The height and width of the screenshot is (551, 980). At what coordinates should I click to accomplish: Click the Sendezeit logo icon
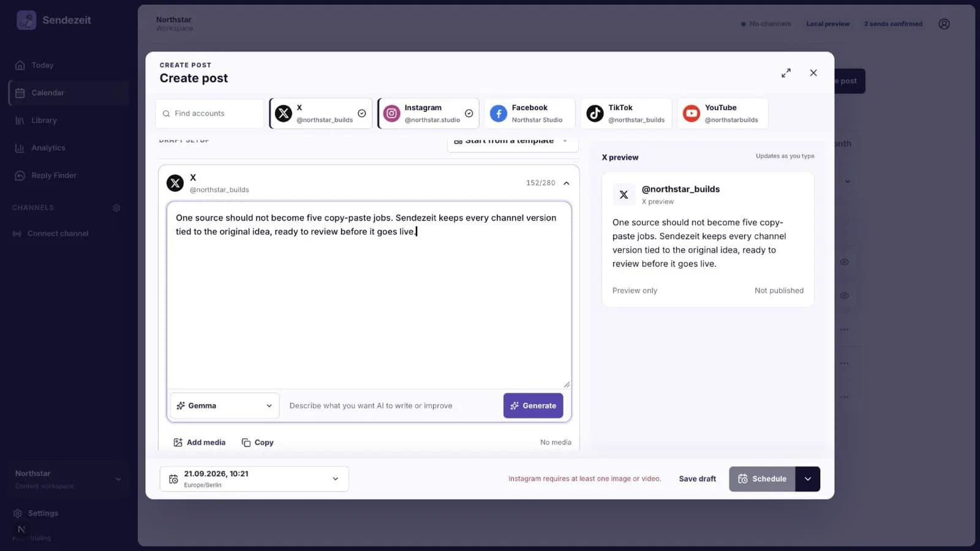point(26,20)
